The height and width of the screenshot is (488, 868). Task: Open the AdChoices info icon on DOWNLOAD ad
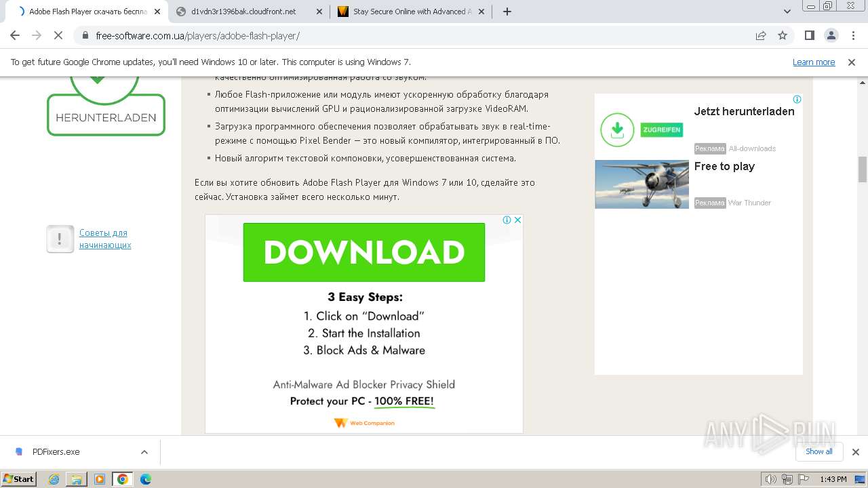(x=507, y=220)
